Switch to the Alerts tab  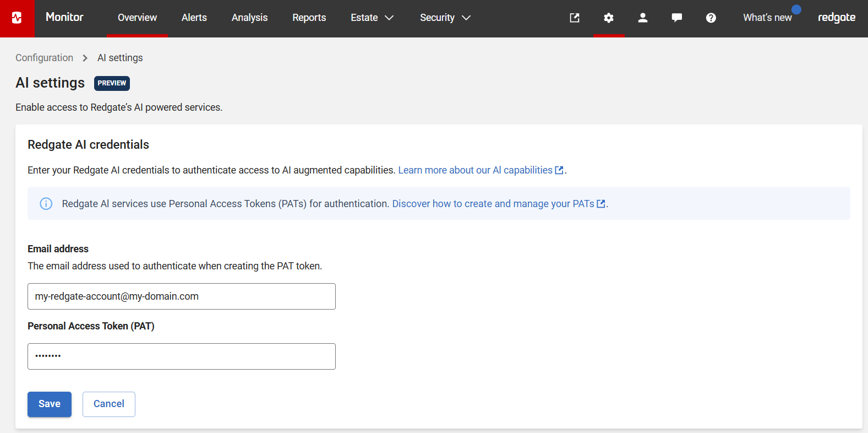pyautogui.click(x=194, y=18)
